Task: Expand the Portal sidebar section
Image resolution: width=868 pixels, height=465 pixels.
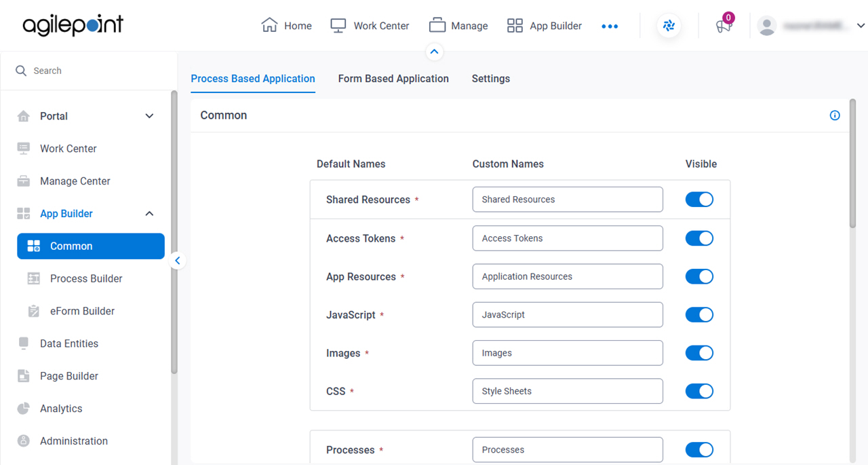Action: [x=150, y=116]
